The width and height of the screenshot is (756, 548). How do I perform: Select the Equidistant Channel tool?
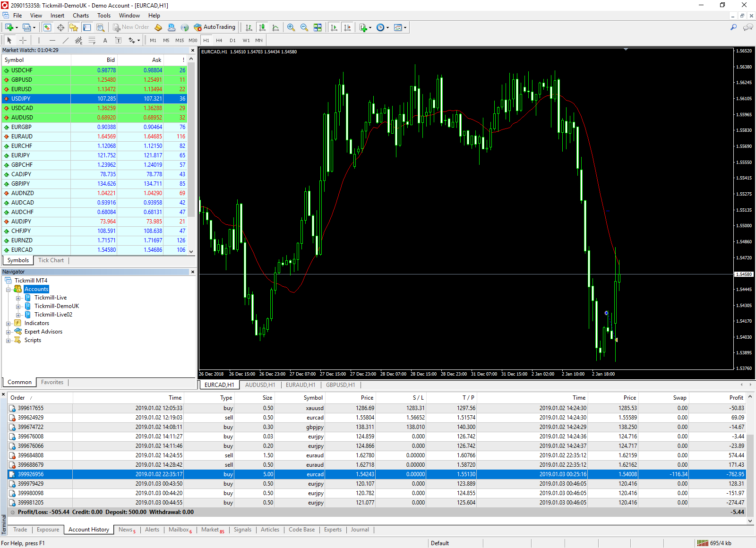coord(78,41)
